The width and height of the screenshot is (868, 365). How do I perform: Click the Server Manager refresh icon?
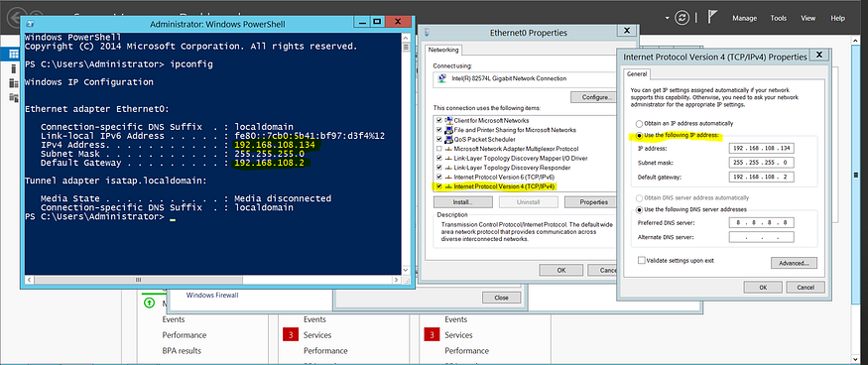(x=682, y=17)
